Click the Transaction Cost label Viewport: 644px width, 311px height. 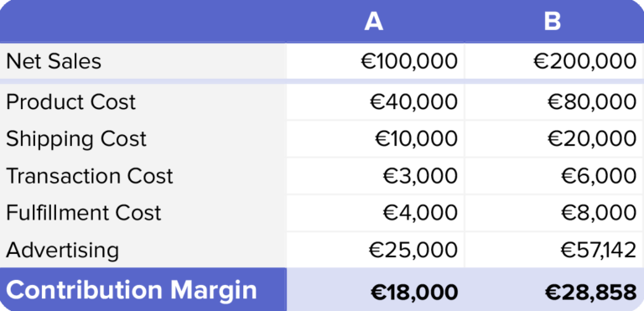(x=90, y=176)
